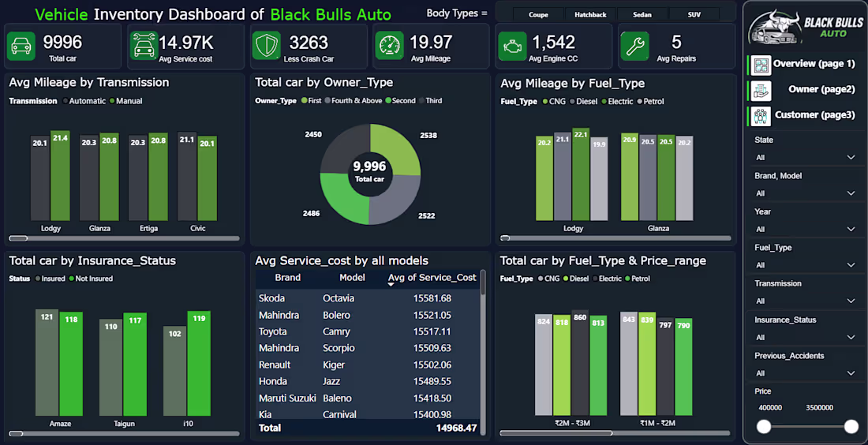The height and width of the screenshot is (445, 868).
Task: Toggle the First owner type legend
Action: point(311,101)
